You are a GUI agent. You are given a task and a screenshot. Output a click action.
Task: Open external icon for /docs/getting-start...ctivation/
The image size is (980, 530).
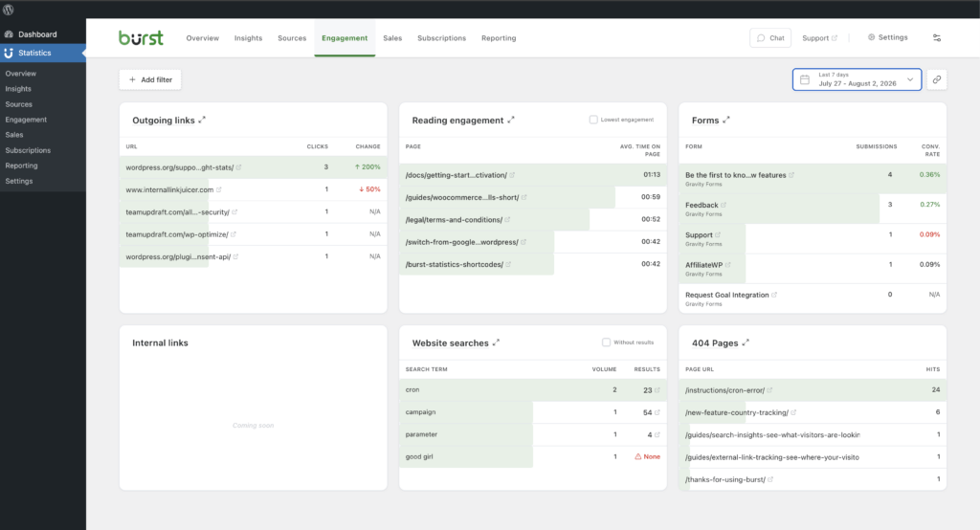click(512, 175)
